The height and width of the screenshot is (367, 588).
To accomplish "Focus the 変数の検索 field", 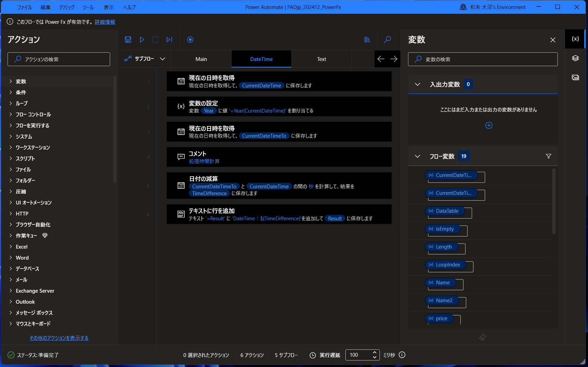I will 483,59.
